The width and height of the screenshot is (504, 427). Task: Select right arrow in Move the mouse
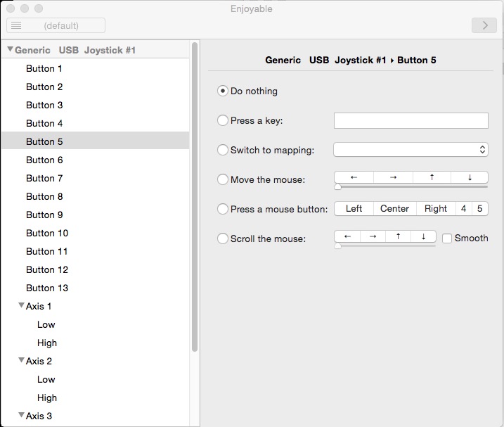[393, 177]
